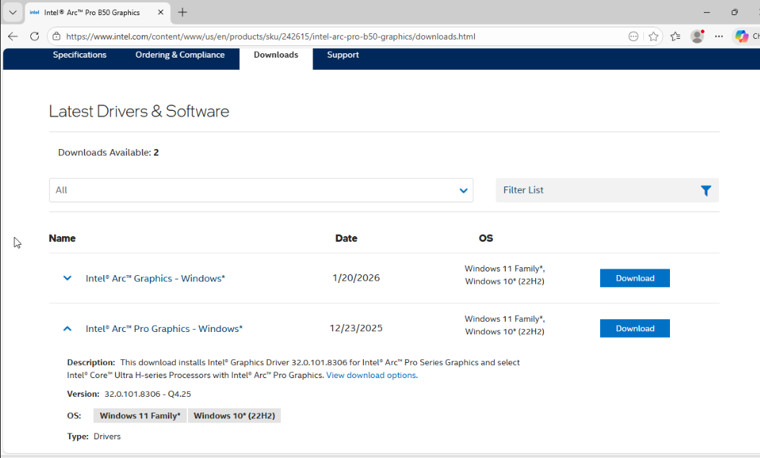Click the blue filter funnel icon
Image resolution: width=760 pixels, height=458 pixels.
click(706, 190)
